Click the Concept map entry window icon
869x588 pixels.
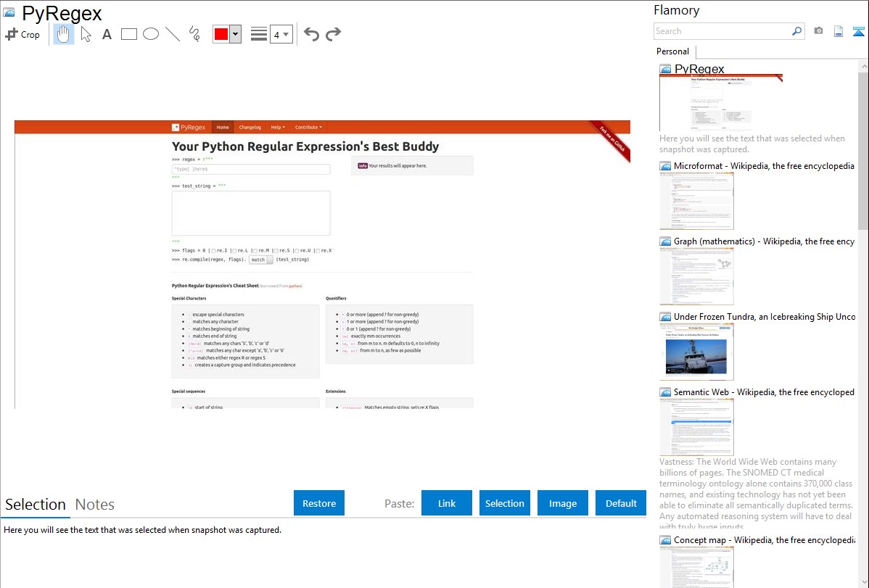pos(665,539)
